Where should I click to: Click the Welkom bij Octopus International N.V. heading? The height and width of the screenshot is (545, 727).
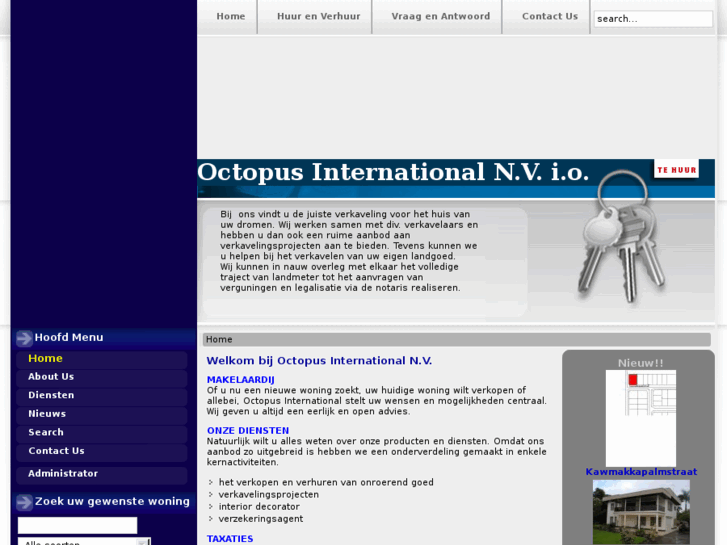(319, 361)
